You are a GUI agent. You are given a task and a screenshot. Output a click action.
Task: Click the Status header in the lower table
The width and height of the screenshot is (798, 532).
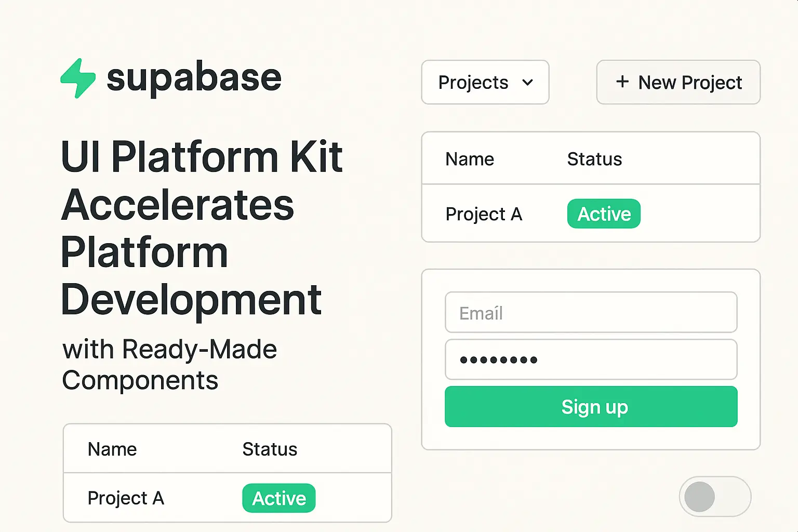270,449
